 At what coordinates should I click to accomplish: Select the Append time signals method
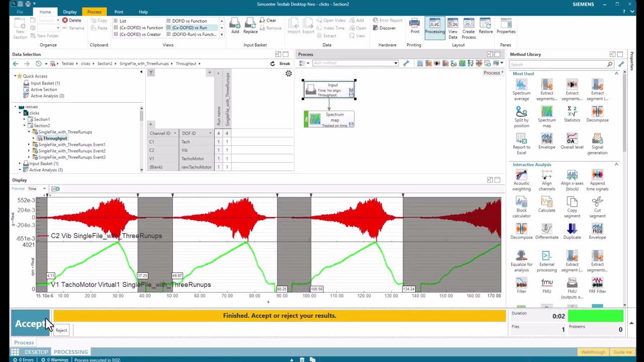(x=597, y=180)
